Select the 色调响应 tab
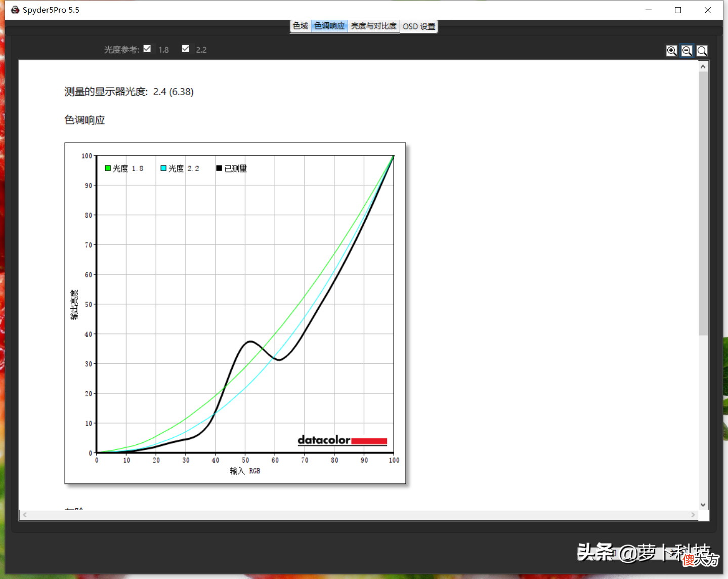 (x=329, y=26)
